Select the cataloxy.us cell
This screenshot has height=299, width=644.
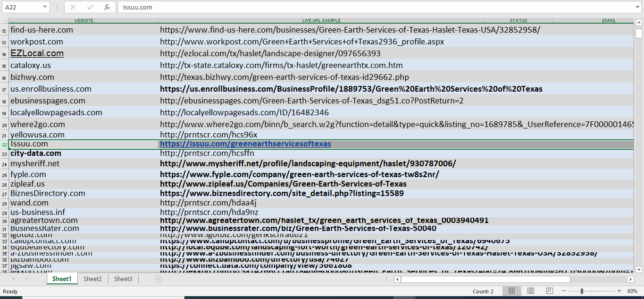[84, 65]
